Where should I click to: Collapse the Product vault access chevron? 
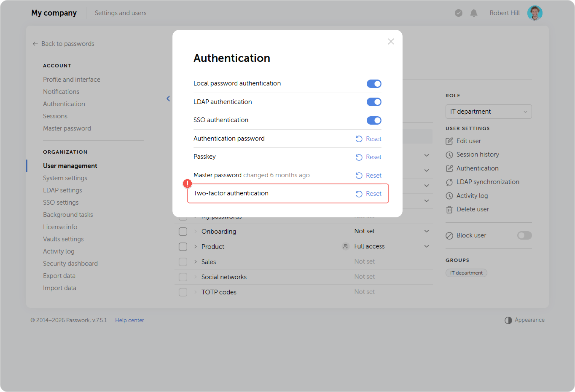pos(427,246)
